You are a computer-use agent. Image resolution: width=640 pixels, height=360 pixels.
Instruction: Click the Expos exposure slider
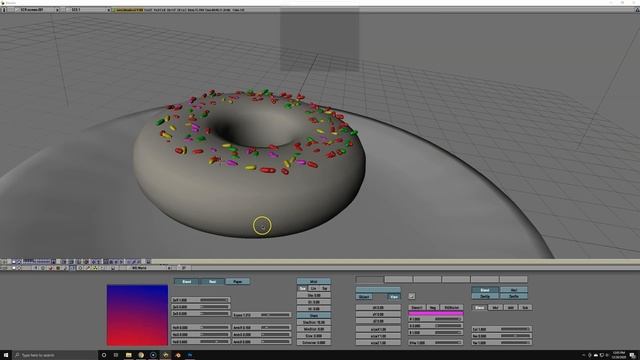point(261,315)
